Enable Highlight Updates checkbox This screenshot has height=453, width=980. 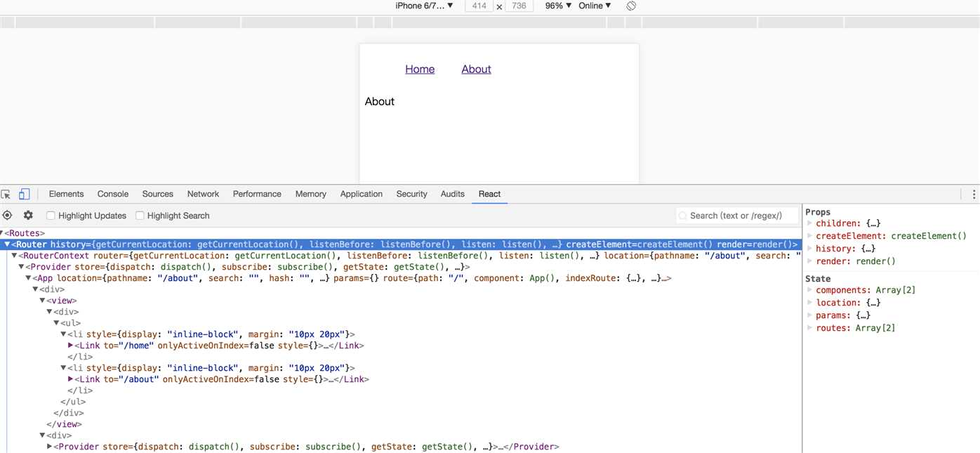[x=51, y=216]
